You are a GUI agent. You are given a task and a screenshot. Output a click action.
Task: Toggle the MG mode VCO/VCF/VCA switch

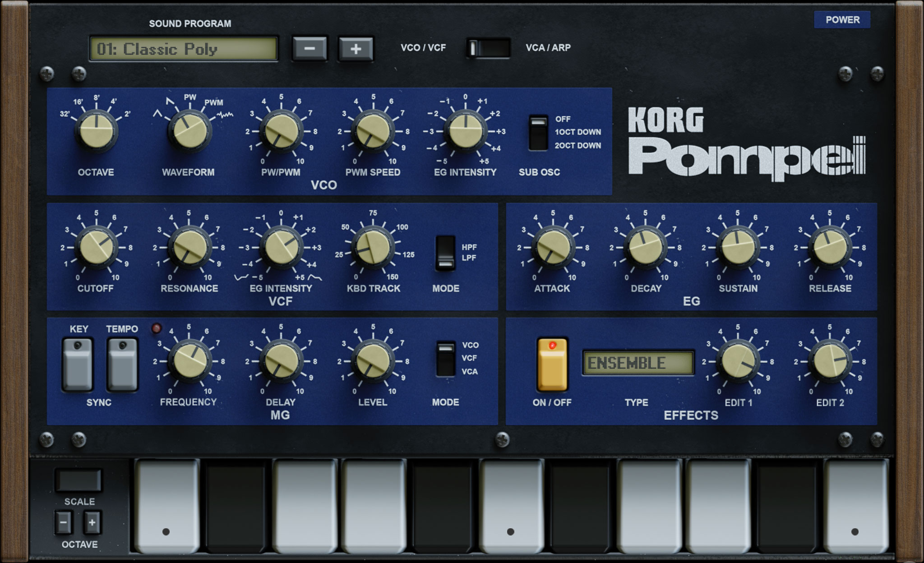tap(445, 359)
